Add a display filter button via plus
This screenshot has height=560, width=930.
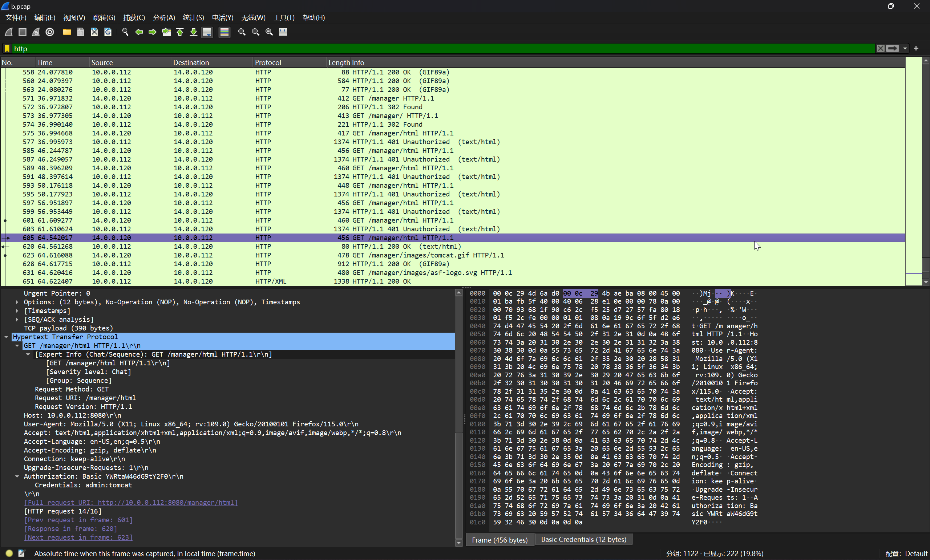(916, 48)
